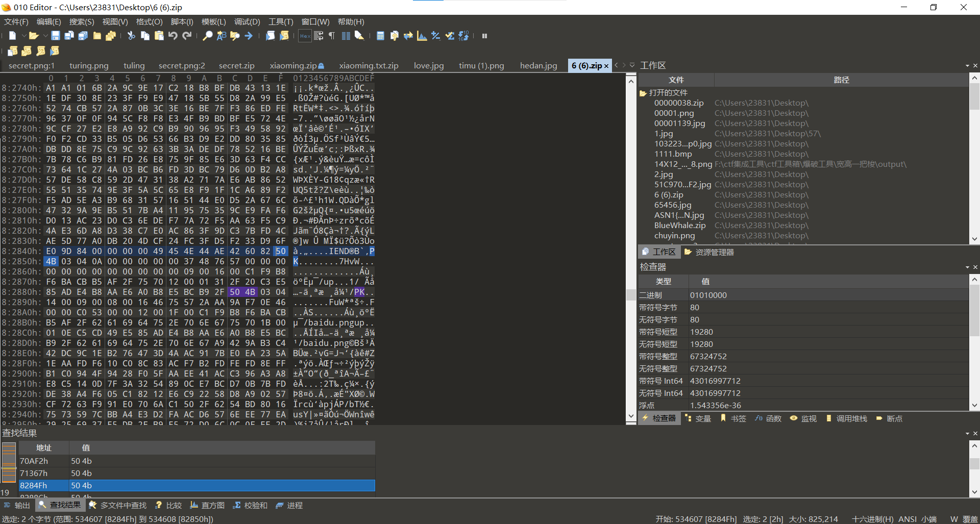Toggle Hex edit mode button
Screen dimensions: 980x524
305,36
